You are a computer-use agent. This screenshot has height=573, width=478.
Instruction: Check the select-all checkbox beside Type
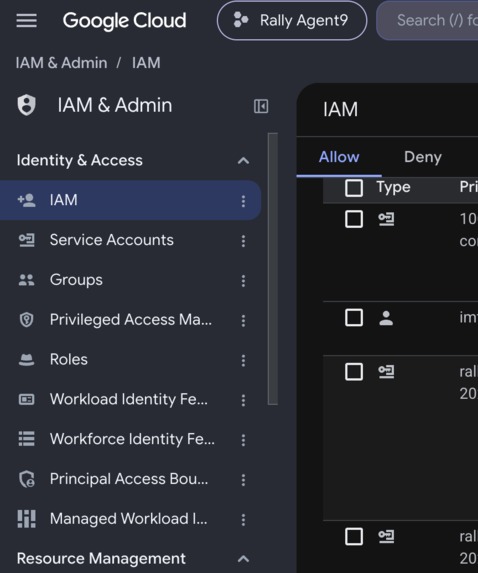point(354,188)
